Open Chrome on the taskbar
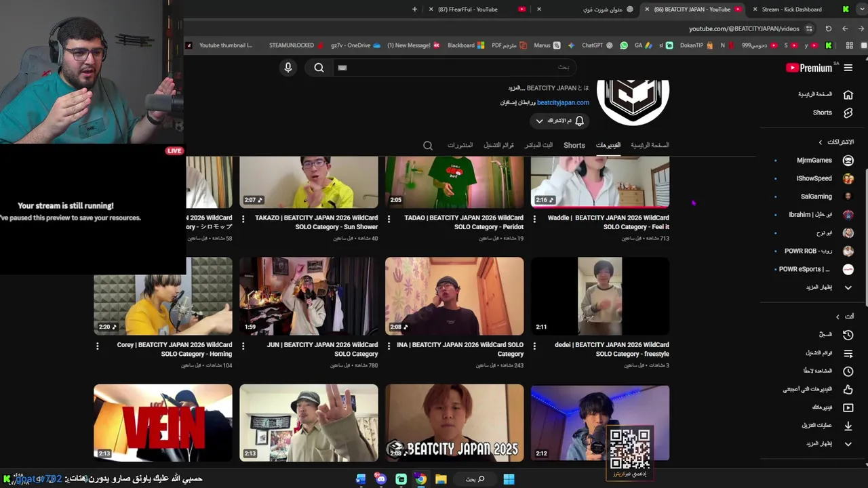The width and height of the screenshot is (868, 488). click(420, 479)
